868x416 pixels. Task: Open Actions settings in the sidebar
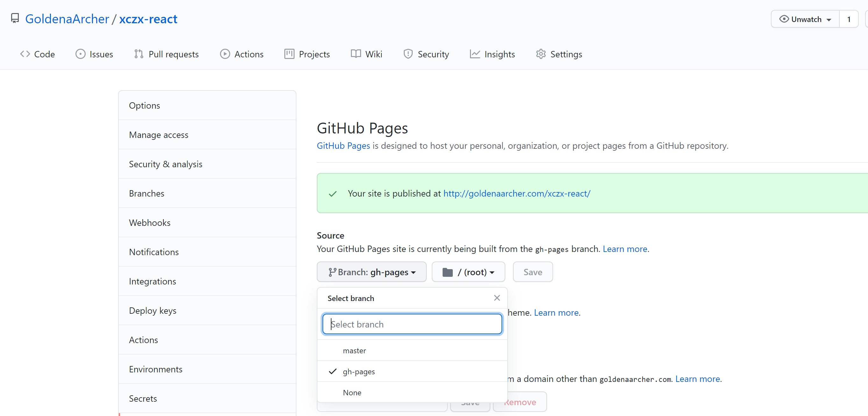(x=207, y=340)
